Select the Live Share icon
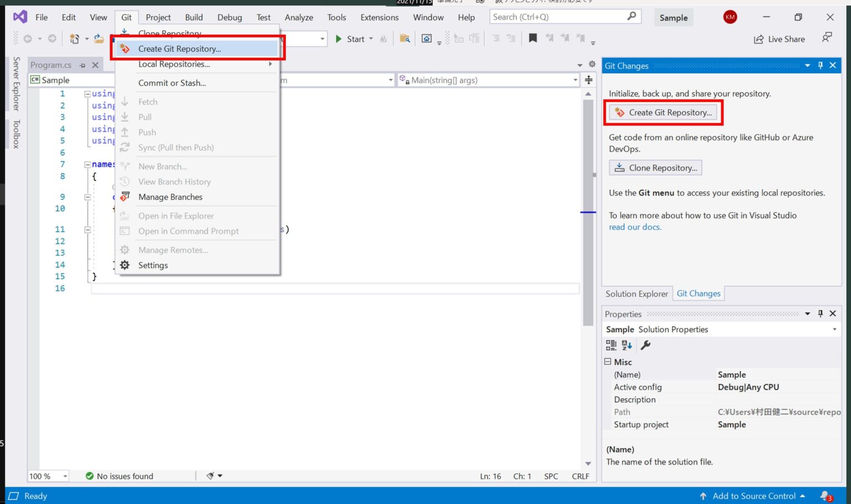Viewport: 851px width, 504px height. coord(760,39)
